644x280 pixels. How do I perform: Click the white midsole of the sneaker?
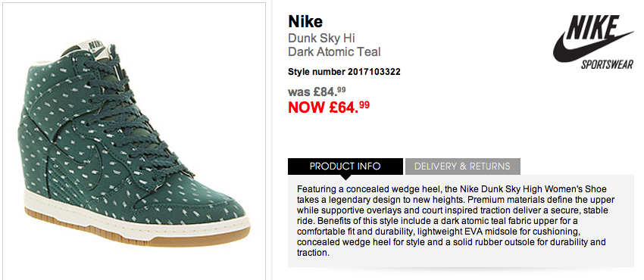point(136,217)
